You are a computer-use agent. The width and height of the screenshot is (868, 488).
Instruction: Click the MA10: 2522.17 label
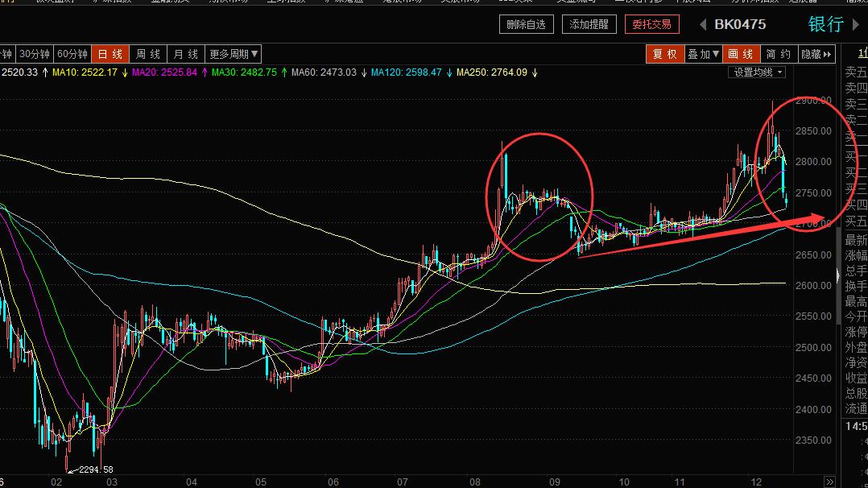(85, 72)
